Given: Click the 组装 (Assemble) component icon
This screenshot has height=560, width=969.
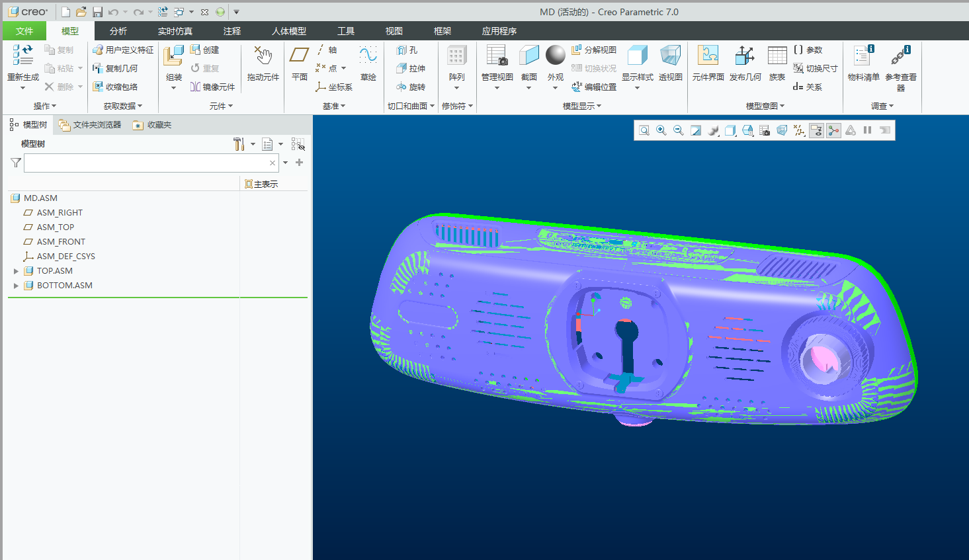Looking at the screenshot, I should click(x=173, y=57).
